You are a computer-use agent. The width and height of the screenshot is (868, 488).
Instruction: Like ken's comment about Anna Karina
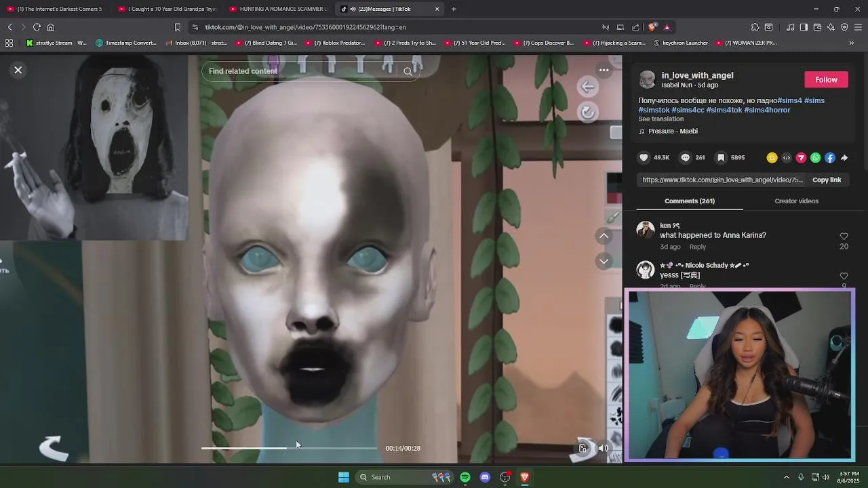pyautogui.click(x=844, y=237)
